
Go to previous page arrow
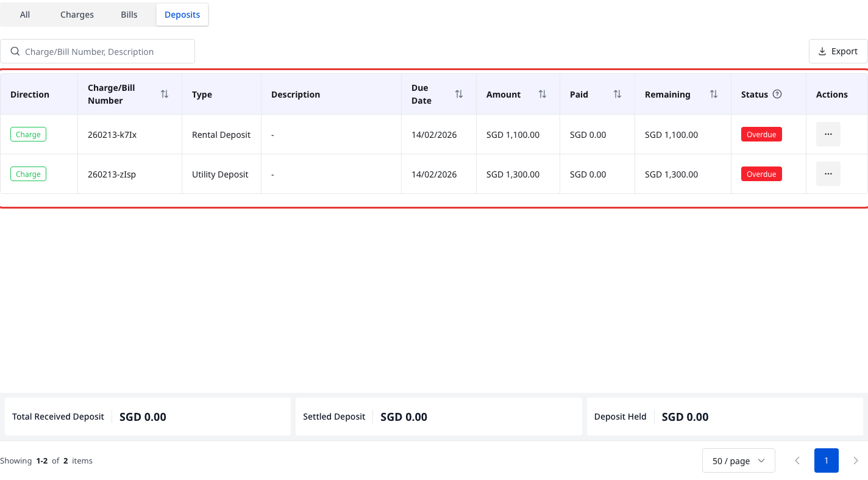click(797, 460)
